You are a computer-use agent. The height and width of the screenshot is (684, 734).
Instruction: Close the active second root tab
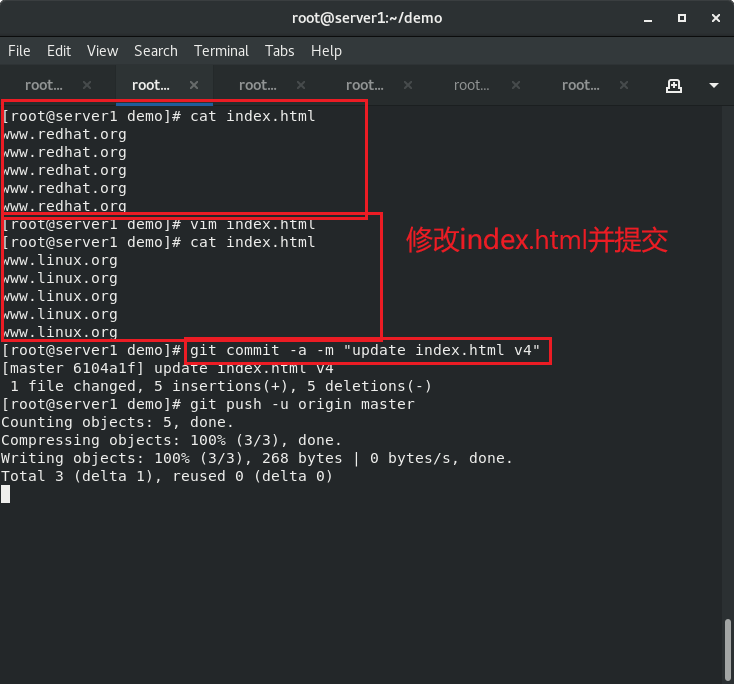[x=194, y=85]
